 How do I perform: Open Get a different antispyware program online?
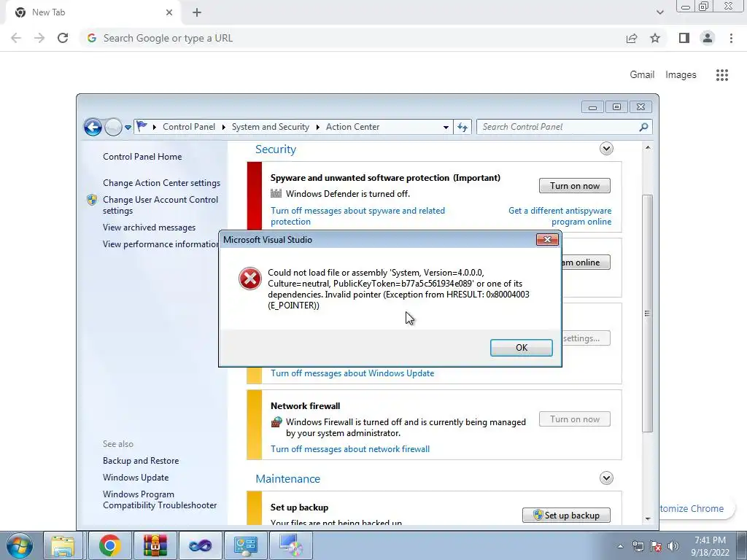560,216
